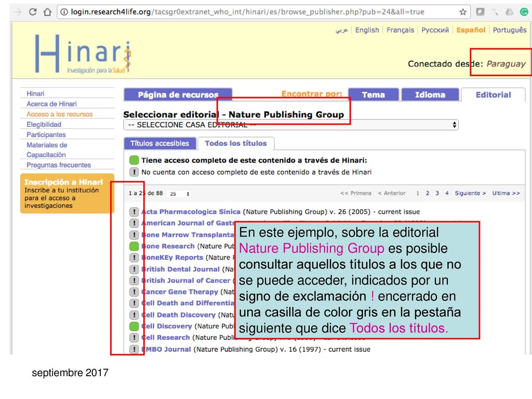Jump to Ultima results page
Image resolution: width=532 pixels, height=399 pixels.
click(506, 193)
